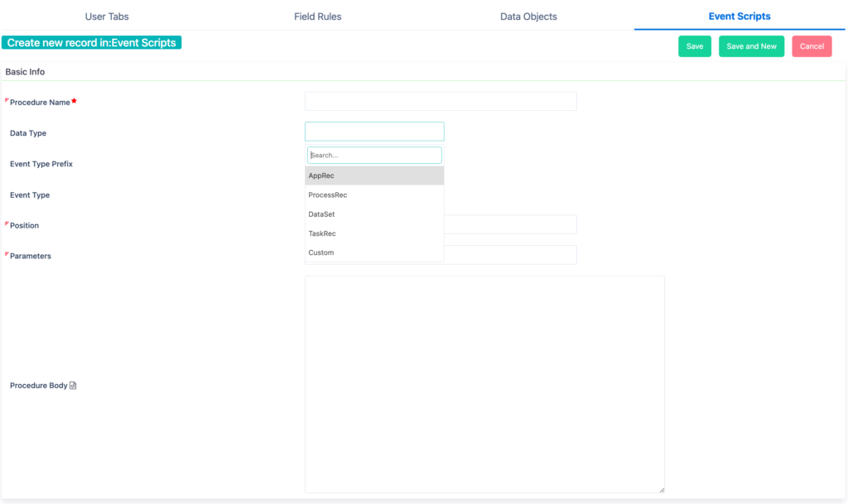The height and width of the screenshot is (504, 848).
Task: Select the Event Scripts tab
Action: coord(739,16)
